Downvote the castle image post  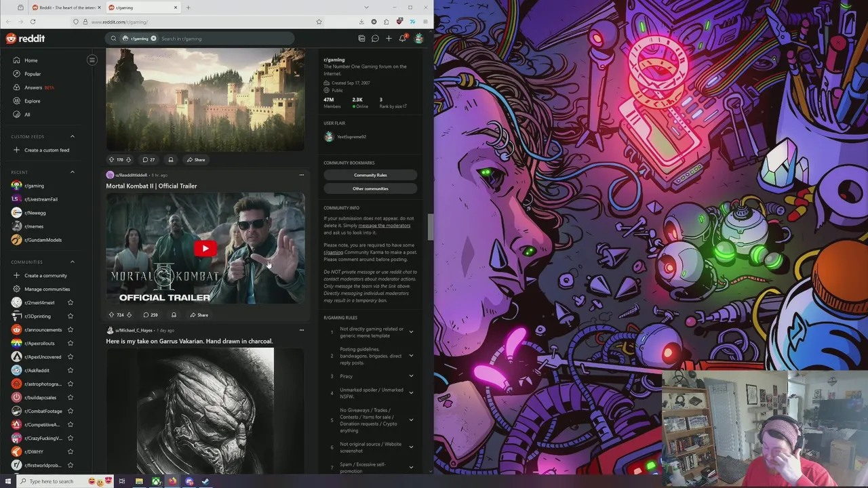click(x=128, y=160)
